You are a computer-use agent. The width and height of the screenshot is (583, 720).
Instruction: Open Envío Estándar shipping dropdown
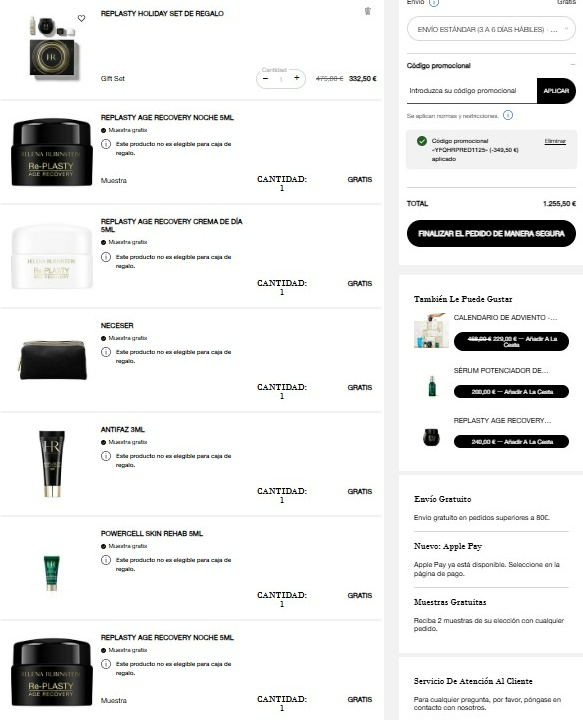tap(491, 29)
